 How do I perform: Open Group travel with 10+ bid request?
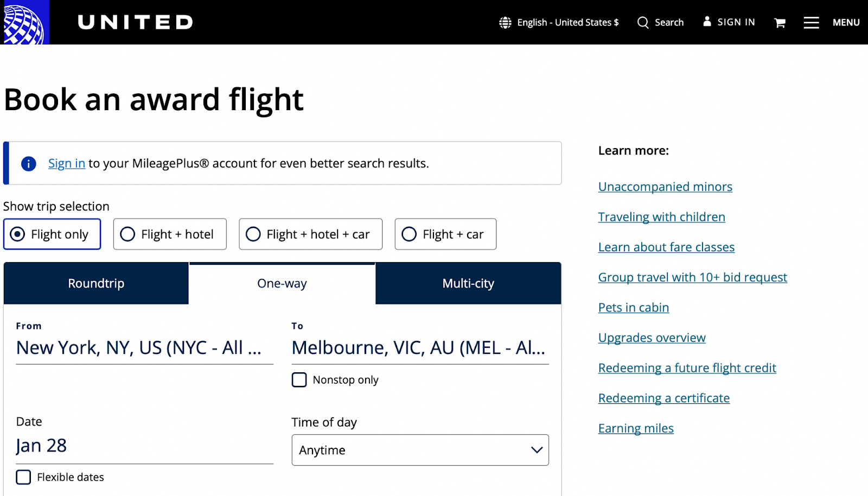coord(692,277)
